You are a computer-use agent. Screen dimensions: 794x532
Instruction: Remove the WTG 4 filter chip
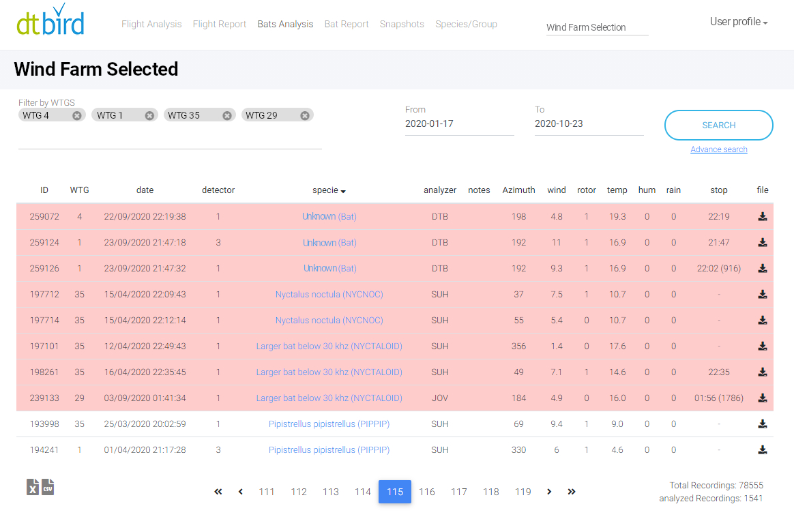click(x=76, y=115)
